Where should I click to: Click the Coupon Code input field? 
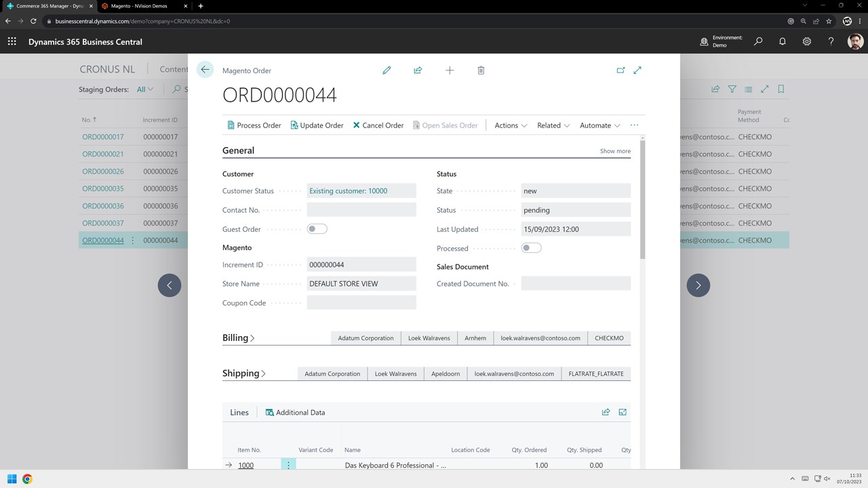[361, 303]
